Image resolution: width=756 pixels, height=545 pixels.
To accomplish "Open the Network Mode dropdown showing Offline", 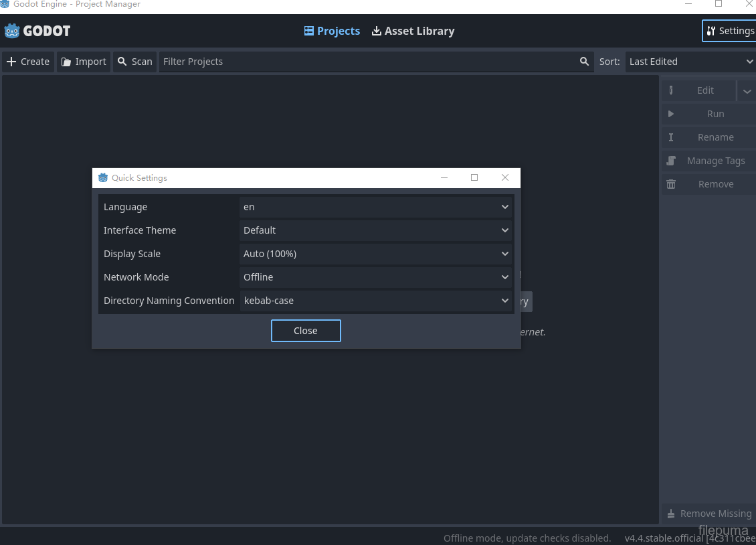I will (x=376, y=277).
